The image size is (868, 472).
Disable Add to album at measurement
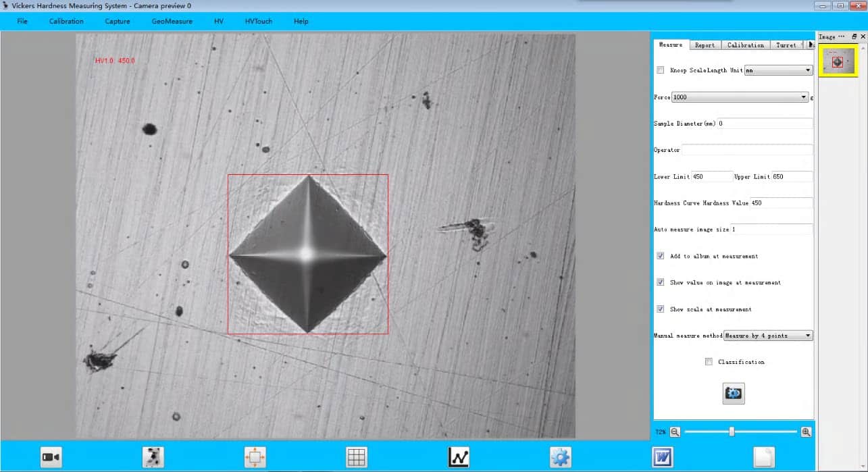pyautogui.click(x=660, y=255)
